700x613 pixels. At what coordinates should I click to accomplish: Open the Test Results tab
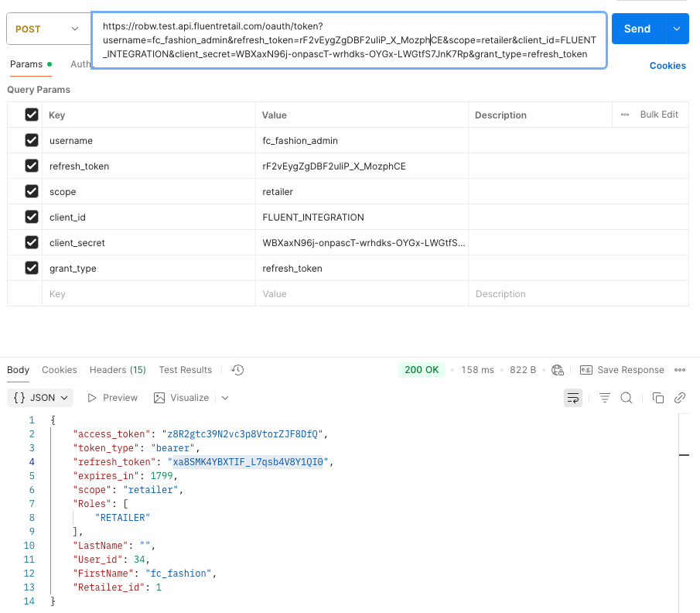pos(185,370)
